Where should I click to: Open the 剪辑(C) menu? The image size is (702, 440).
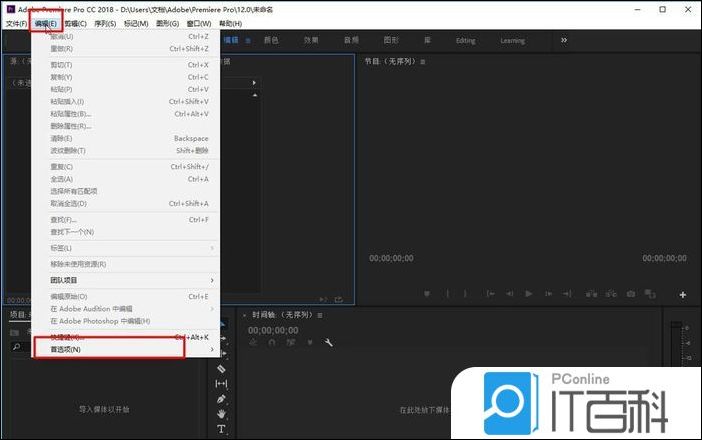(x=75, y=23)
